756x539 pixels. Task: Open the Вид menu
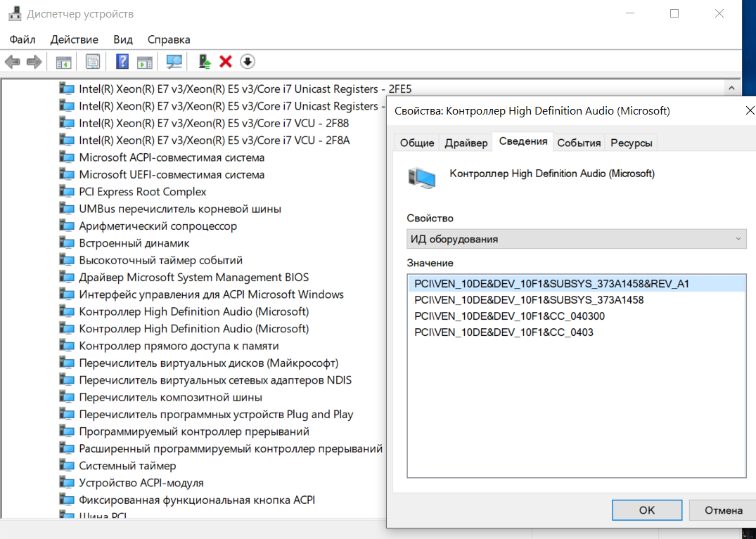click(123, 39)
